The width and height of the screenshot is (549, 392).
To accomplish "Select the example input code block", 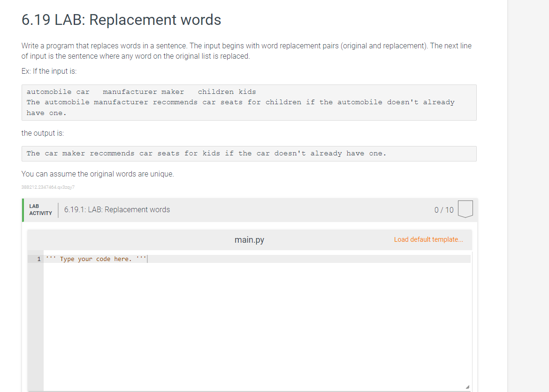I will (249, 102).
